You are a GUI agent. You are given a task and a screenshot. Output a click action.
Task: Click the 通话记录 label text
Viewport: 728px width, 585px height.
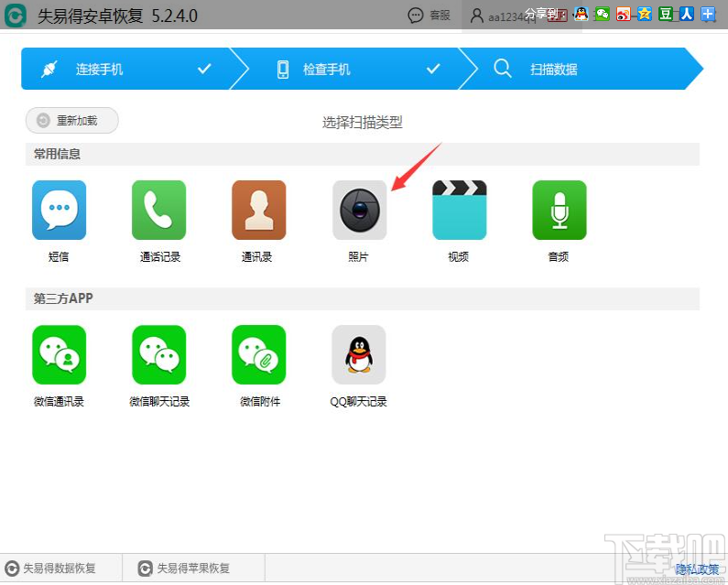coord(160,256)
